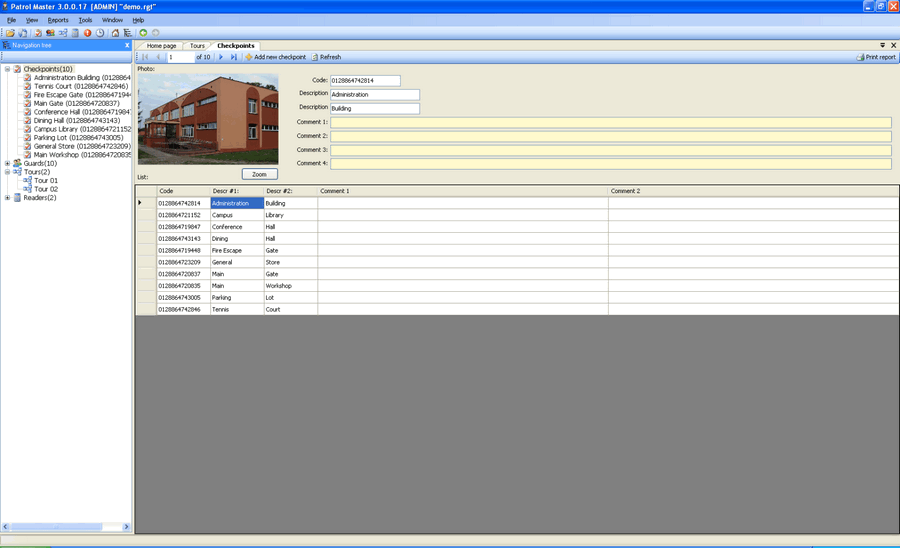Switch to the Home page tab
This screenshot has height=548, width=900.
pyautogui.click(x=160, y=46)
